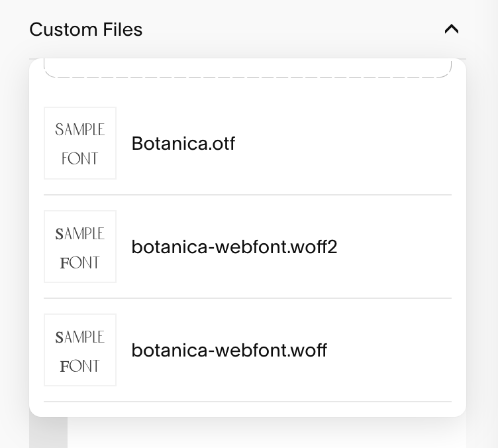The image size is (498, 448).
Task: Click SAMPLE text in woff thumbnail
Action: click(x=80, y=337)
